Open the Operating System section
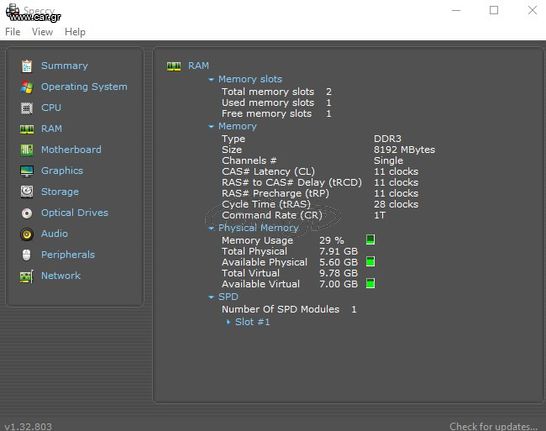 pyautogui.click(x=84, y=87)
